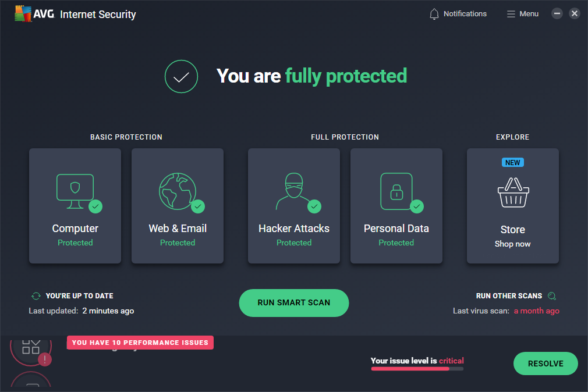Click the performance issues alert icon
Viewport: 588px width, 392px height.
click(45, 359)
